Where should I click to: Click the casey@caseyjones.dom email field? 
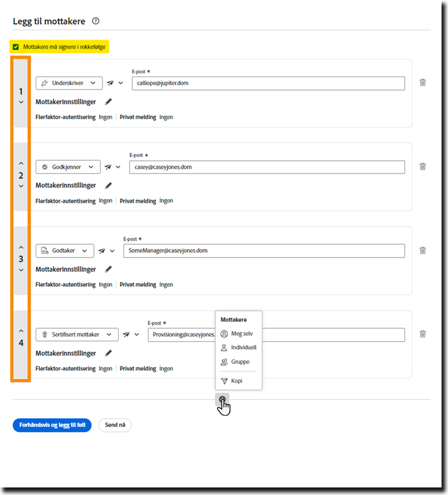tap(267, 167)
